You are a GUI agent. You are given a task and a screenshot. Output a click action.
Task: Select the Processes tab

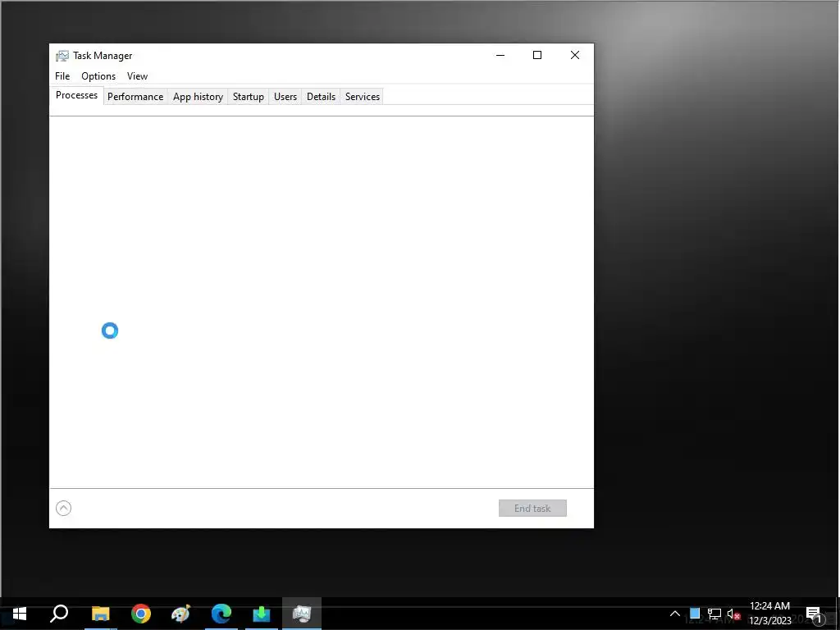point(76,95)
